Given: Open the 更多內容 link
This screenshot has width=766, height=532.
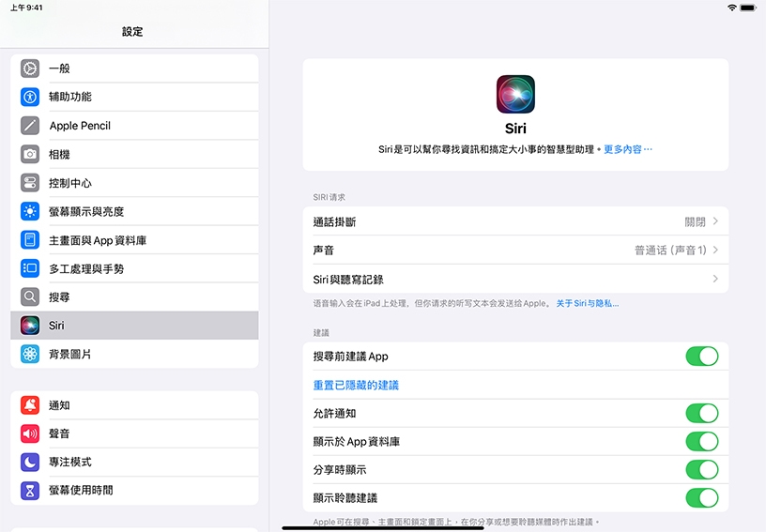Looking at the screenshot, I should [627, 149].
